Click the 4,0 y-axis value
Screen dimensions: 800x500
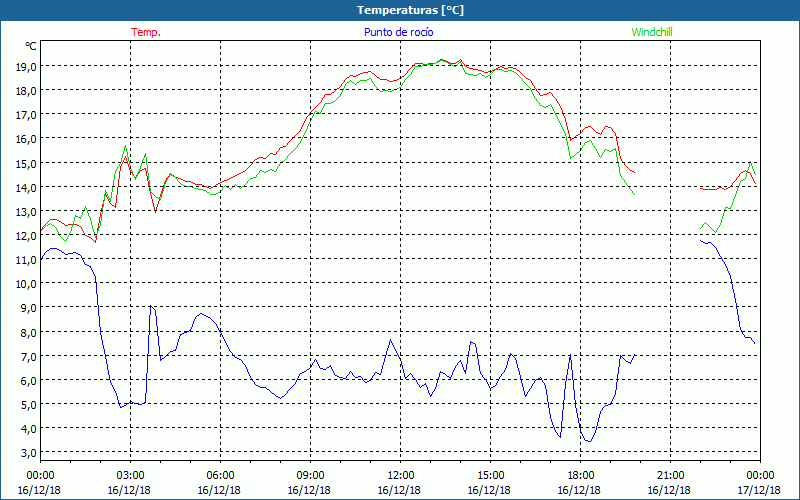[29, 429]
